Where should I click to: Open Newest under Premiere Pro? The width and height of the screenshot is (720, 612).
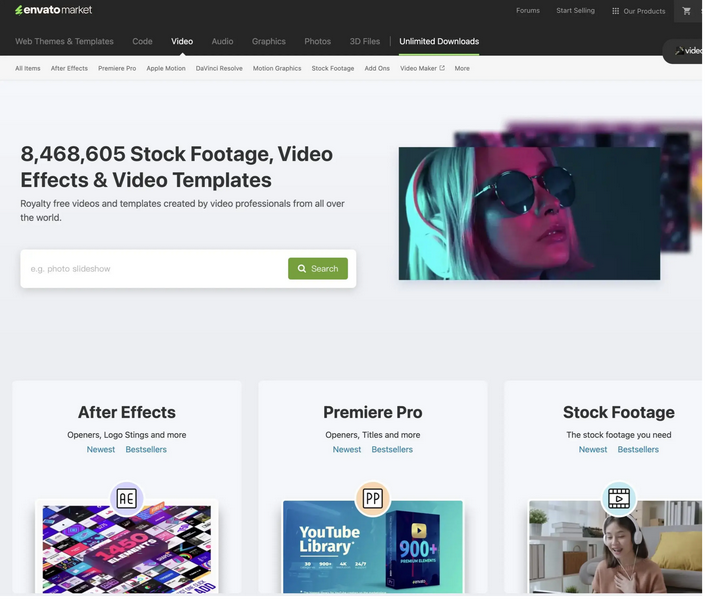click(x=347, y=449)
